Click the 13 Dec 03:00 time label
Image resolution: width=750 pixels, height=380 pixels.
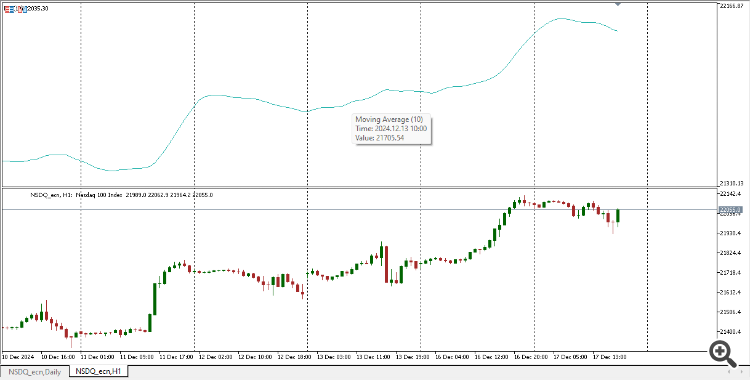click(334, 357)
